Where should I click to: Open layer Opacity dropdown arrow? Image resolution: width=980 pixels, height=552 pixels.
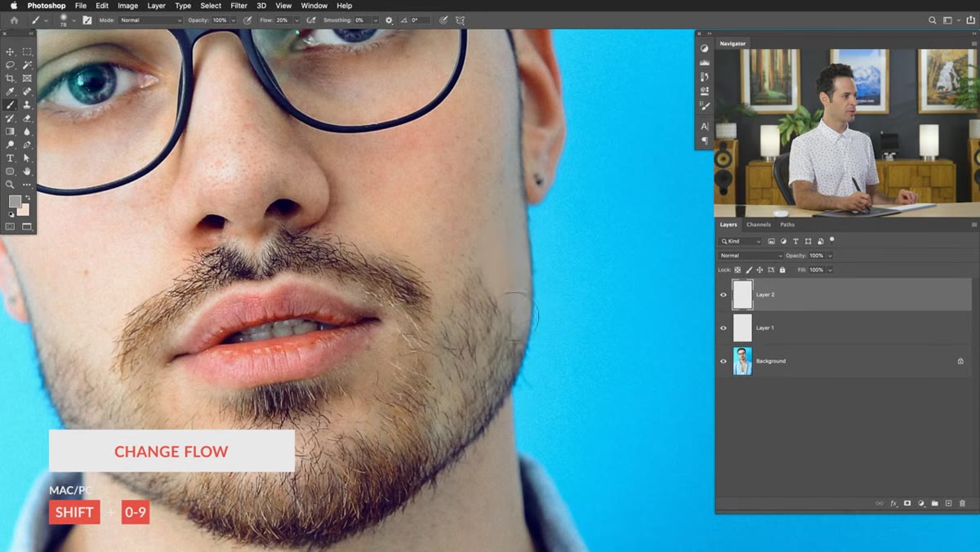click(831, 256)
